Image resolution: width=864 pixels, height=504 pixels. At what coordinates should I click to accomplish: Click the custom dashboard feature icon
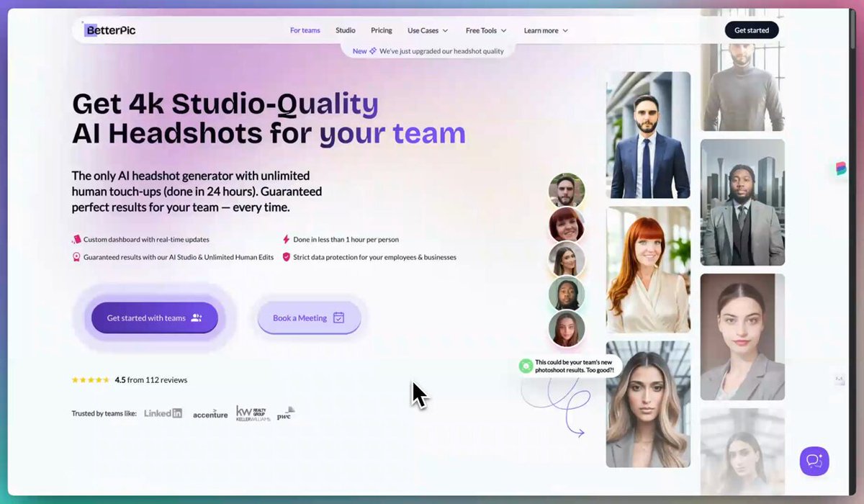click(x=76, y=239)
